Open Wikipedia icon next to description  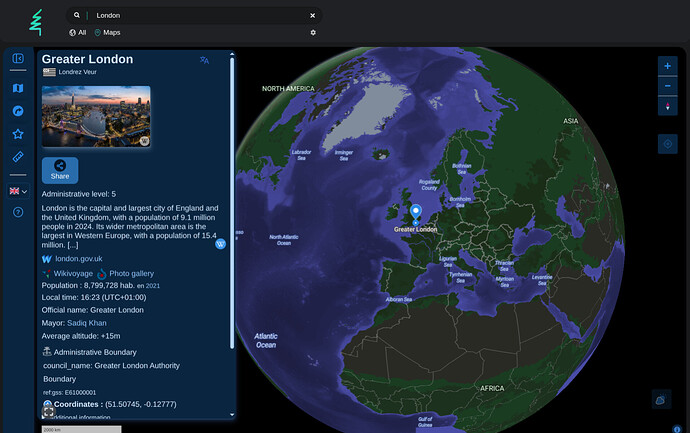click(x=220, y=244)
